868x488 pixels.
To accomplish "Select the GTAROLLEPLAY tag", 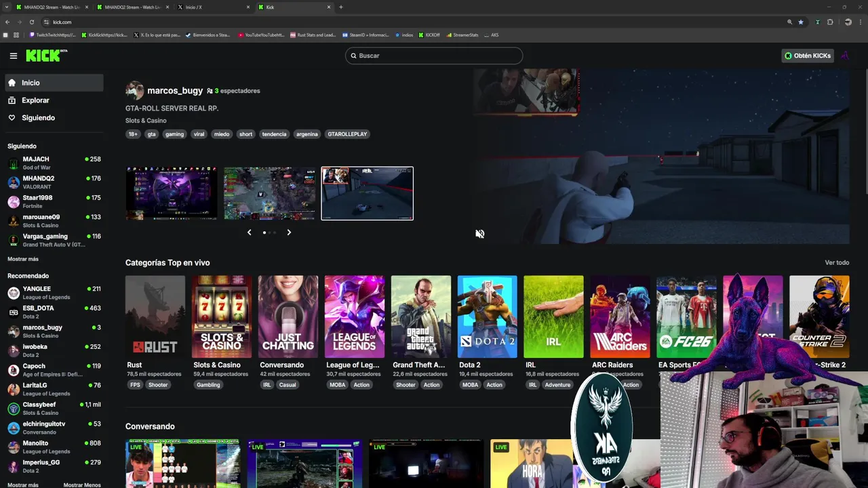I will 347,134.
